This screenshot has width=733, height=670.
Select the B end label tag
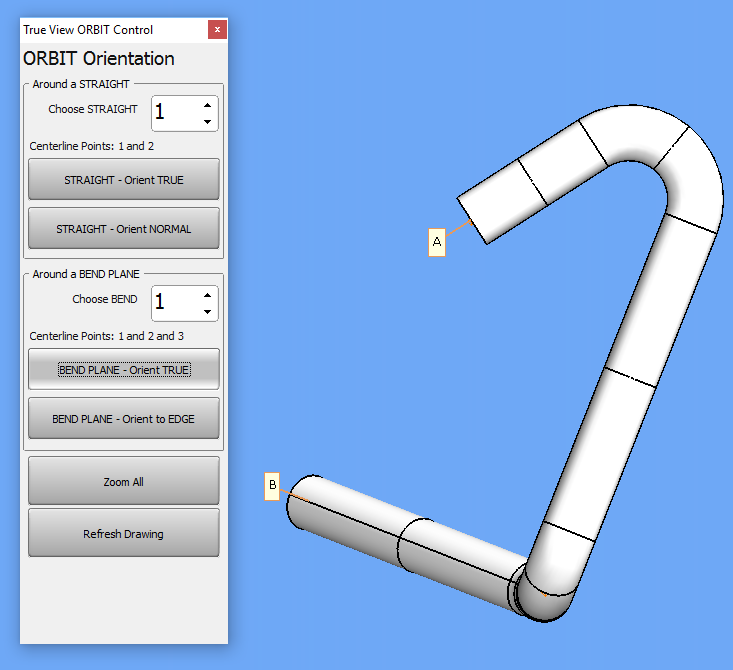click(272, 486)
